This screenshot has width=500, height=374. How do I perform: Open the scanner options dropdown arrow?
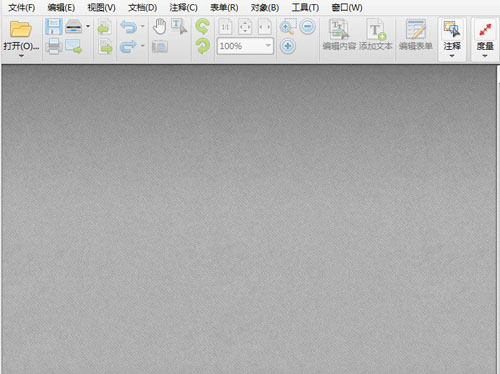click(x=88, y=26)
